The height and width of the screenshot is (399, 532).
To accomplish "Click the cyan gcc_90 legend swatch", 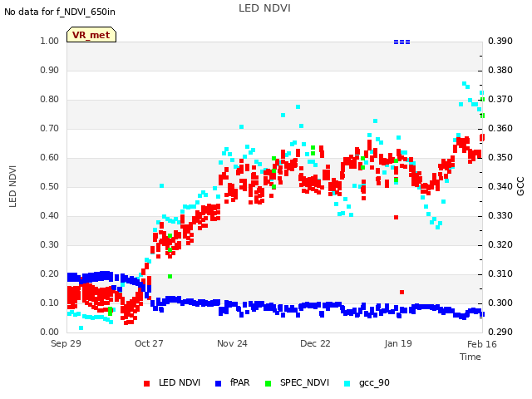I will 347,383.
